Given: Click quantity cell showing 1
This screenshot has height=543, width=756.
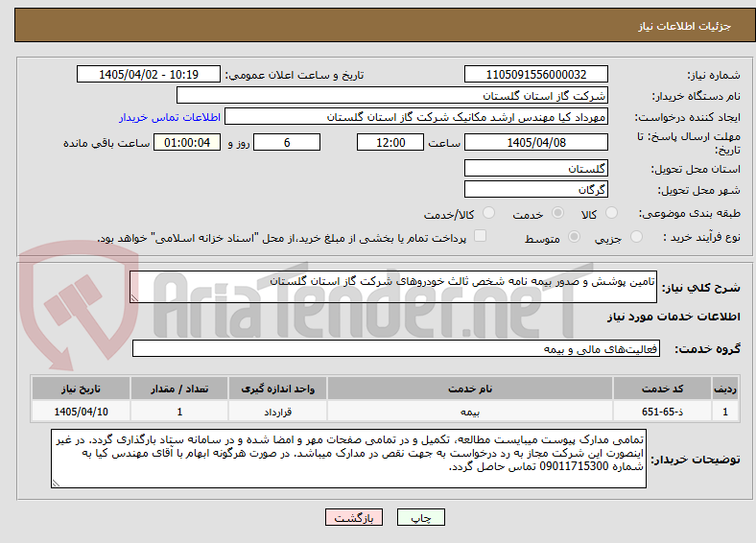Looking at the screenshot, I should click(x=179, y=412).
